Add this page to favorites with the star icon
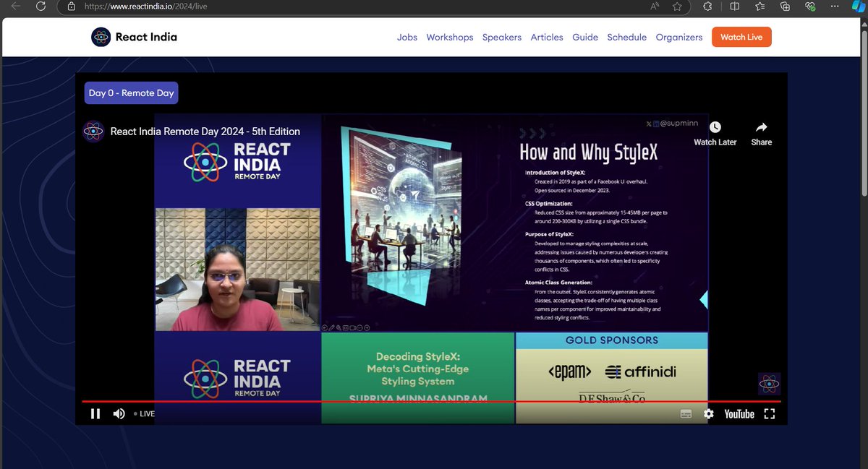This screenshot has height=469, width=868. (x=677, y=6)
